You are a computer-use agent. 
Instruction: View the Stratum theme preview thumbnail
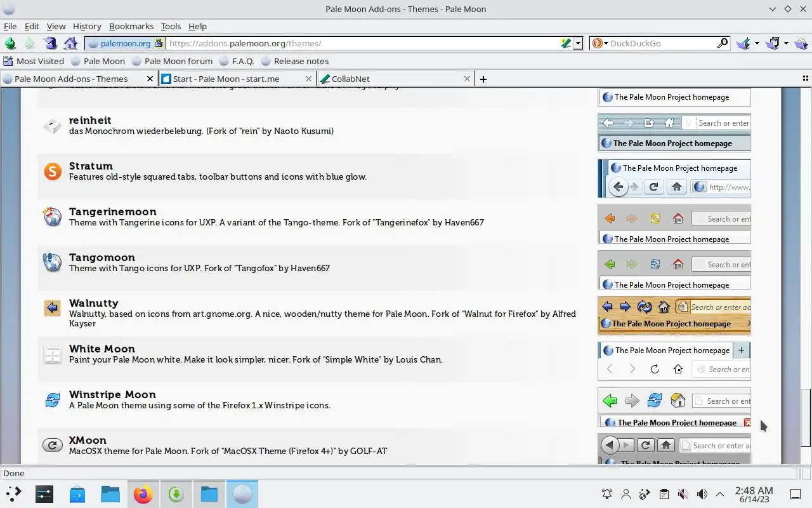pyautogui.click(x=674, y=178)
